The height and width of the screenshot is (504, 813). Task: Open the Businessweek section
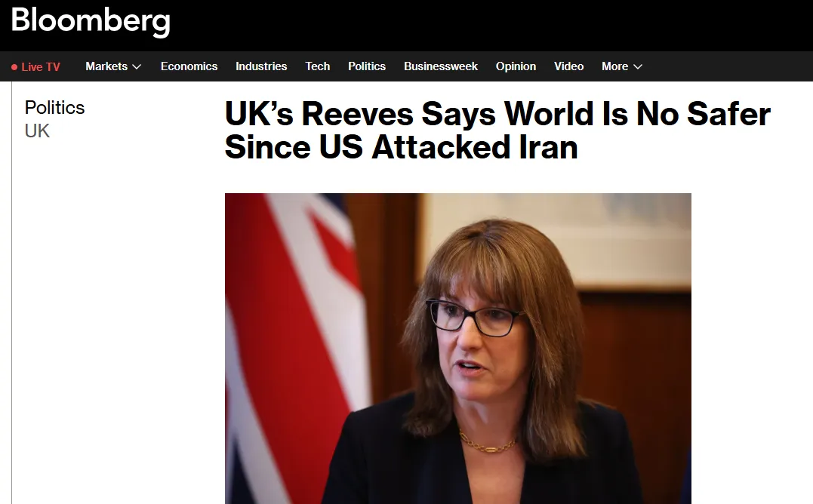441,66
